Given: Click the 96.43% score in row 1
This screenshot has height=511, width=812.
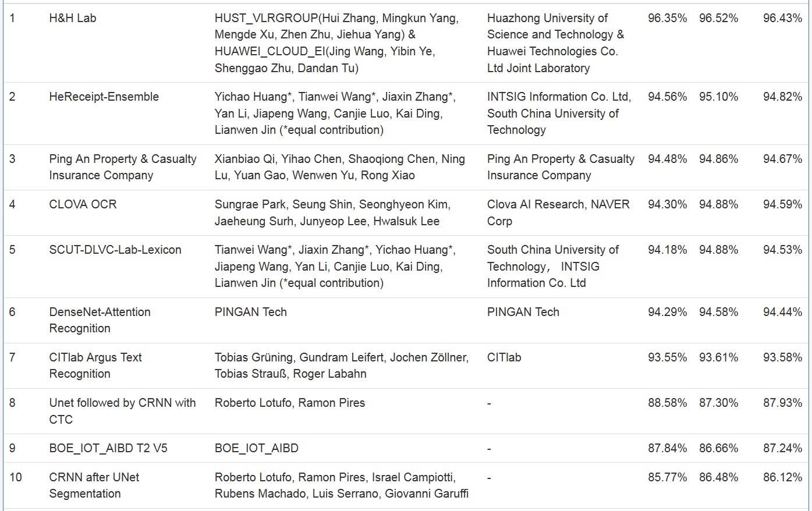Looking at the screenshot, I should pos(782,18).
